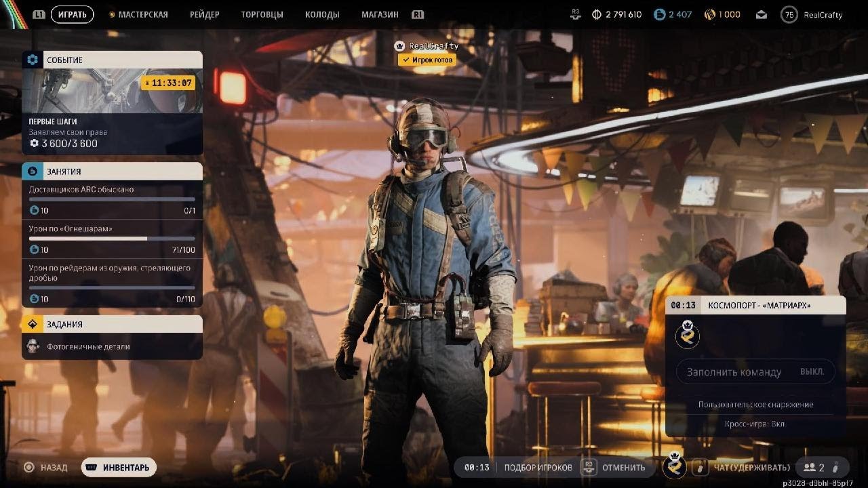Switch to the ИГРАТЬ tab
The width and height of the screenshot is (868, 488).
pos(72,14)
